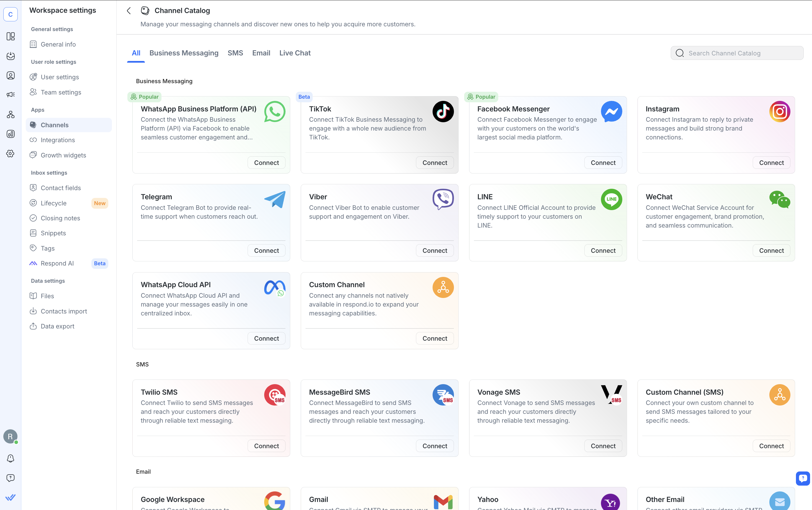Open the workflows icon in left rail
This screenshot has width=812, height=510.
click(11, 114)
